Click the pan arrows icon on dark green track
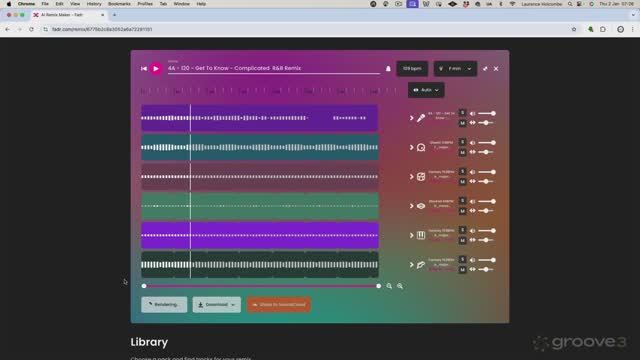This screenshot has width=640, height=360. pyautogui.click(x=473, y=269)
